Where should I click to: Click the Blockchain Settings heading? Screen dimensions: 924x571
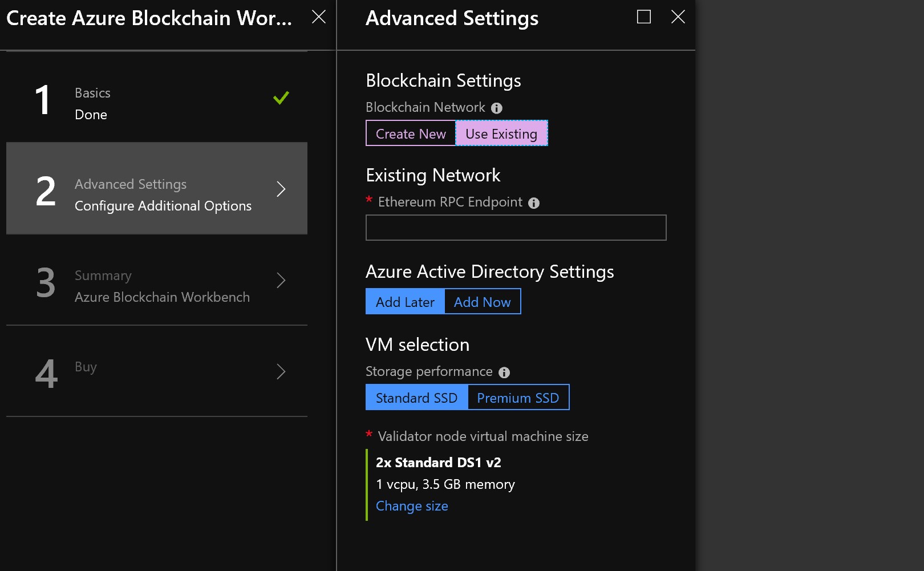[x=443, y=80]
